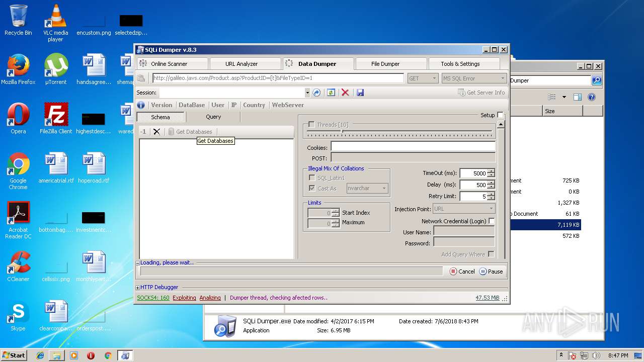Collapse the Loading, please wait section
Screen dimensions: 644x362
pos(138,263)
